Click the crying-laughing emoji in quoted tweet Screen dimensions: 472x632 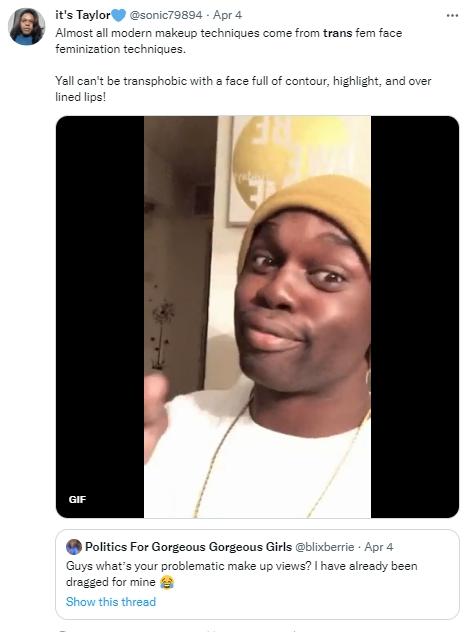[167, 582]
